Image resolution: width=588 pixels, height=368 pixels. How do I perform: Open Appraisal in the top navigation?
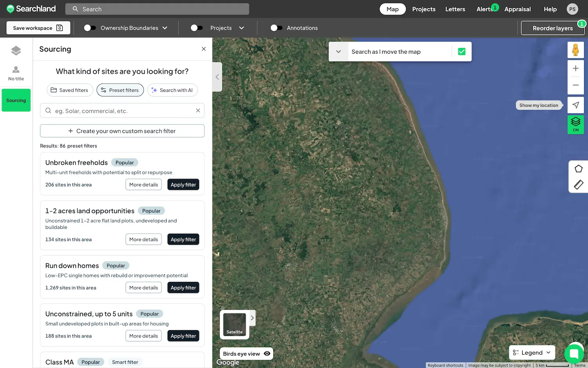[517, 9]
